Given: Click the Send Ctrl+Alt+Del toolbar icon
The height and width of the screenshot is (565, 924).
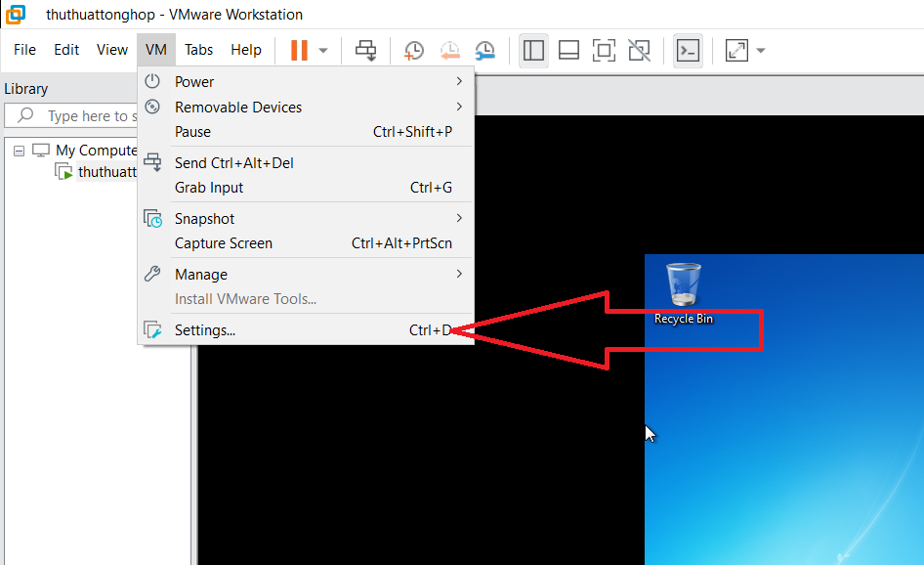Looking at the screenshot, I should pos(365,50).
